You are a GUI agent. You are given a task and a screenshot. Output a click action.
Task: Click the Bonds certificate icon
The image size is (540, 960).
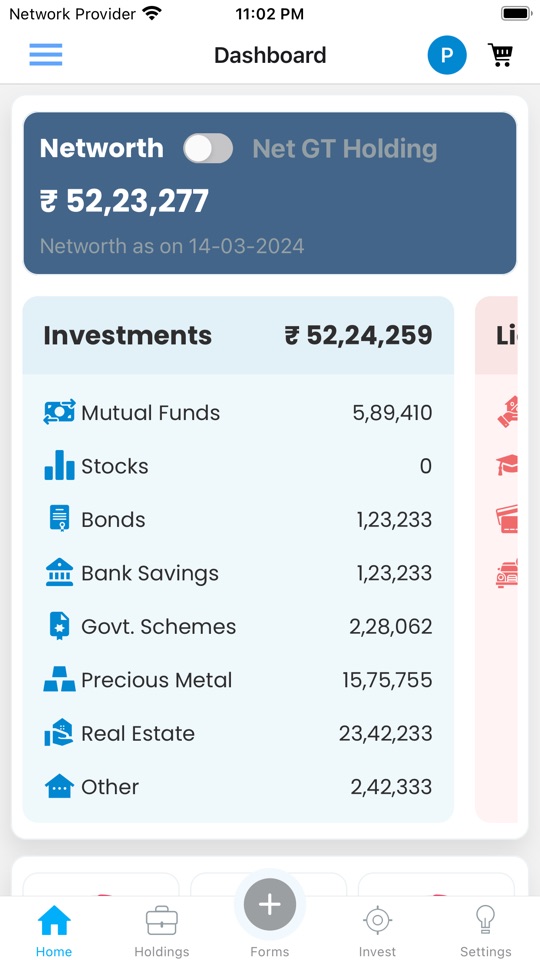click(x=59, y=519)
